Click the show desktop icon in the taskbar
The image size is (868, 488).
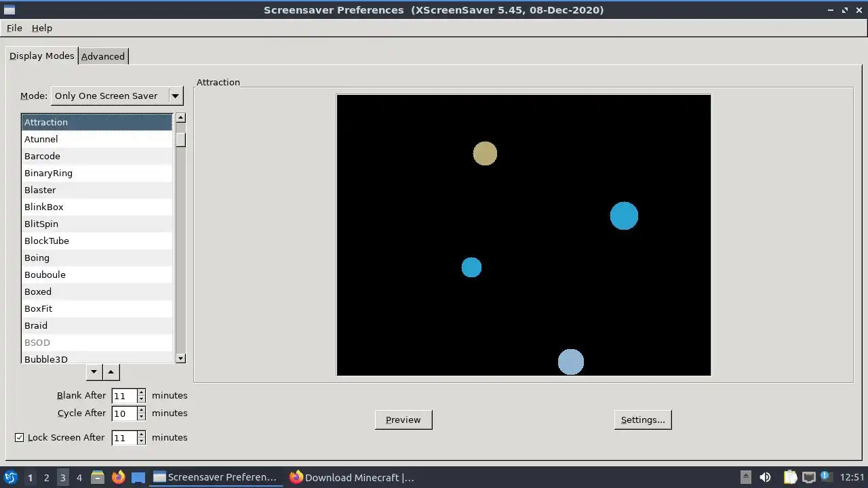coord(138,477)
